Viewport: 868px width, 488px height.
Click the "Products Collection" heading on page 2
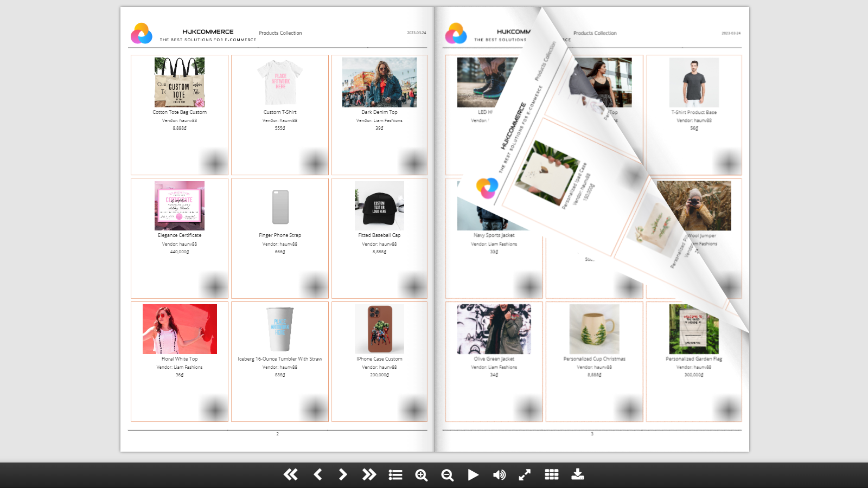coord(280,33)
